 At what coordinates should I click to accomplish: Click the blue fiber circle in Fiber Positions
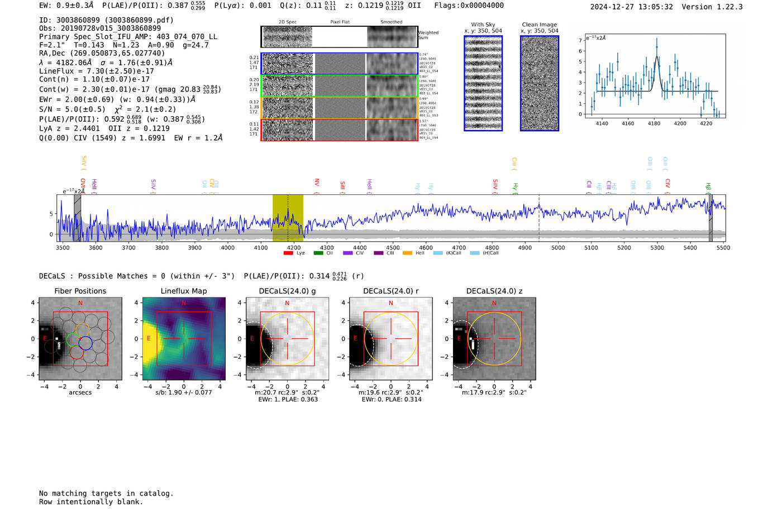(x=85, y=343)
